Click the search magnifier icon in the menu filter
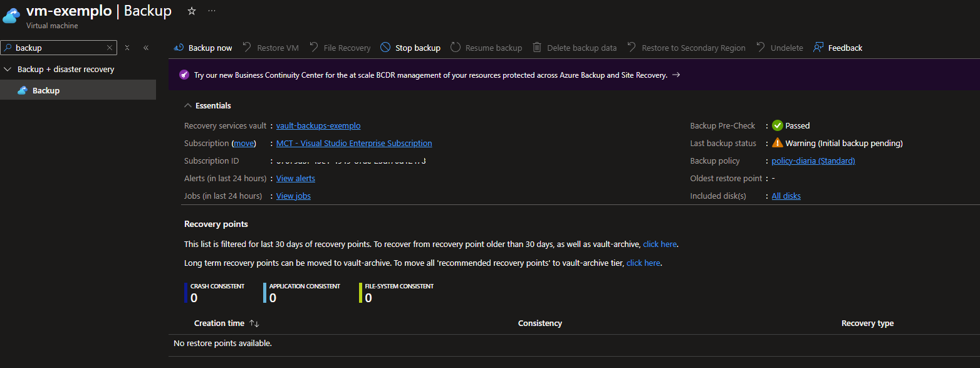The image size is (980, 368). 8,48
